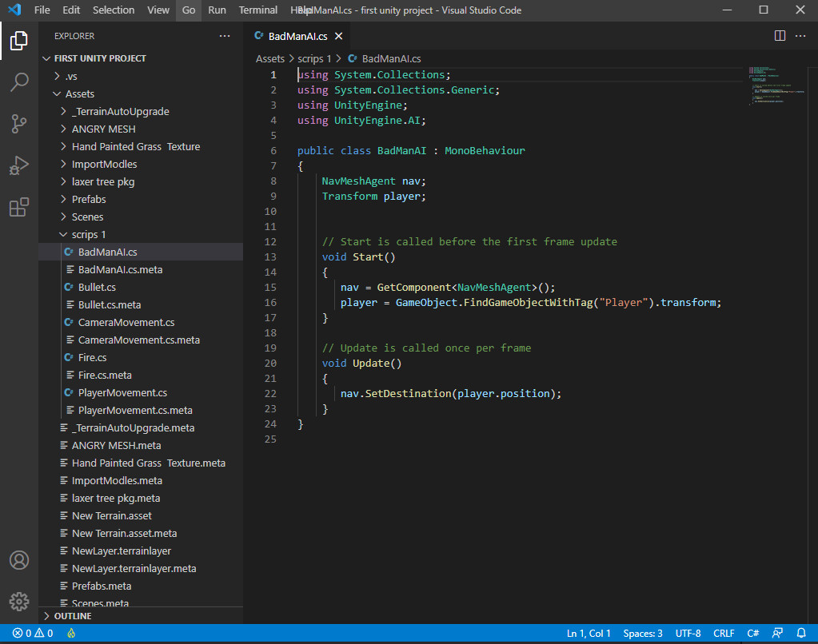The image size is (818, 644).
Task: Open the Search view
Action: pyautogui.click(x=19, y=82)
